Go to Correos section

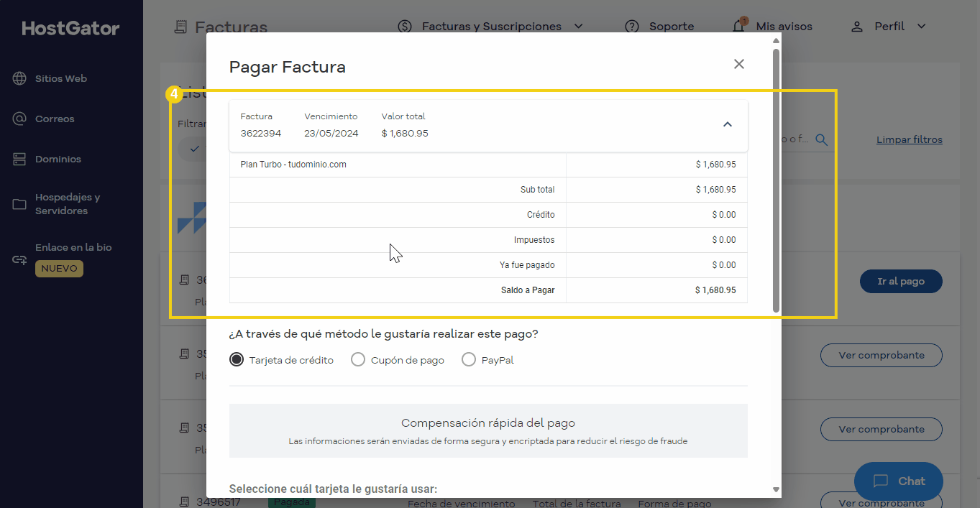[x=55, y=119]
